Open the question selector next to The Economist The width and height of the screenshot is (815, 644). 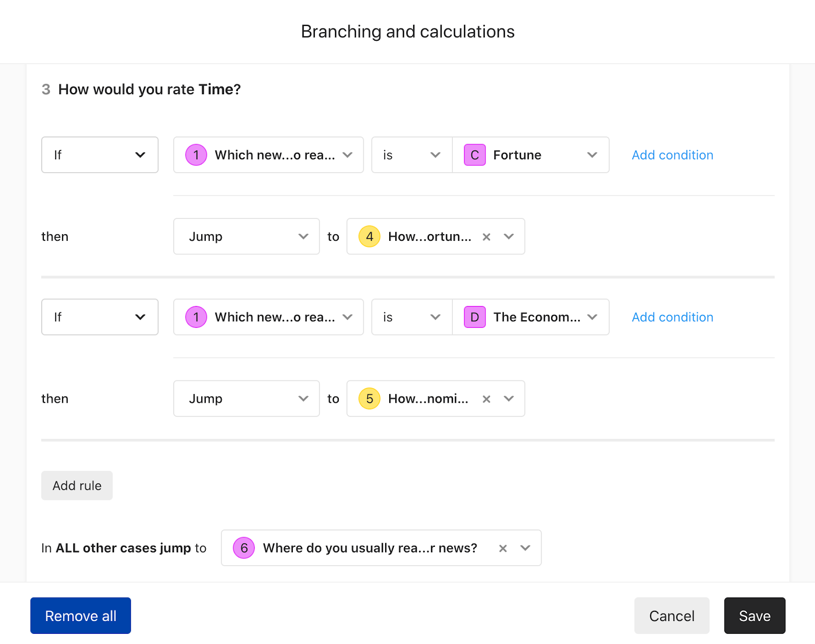(x=268, y=317)
